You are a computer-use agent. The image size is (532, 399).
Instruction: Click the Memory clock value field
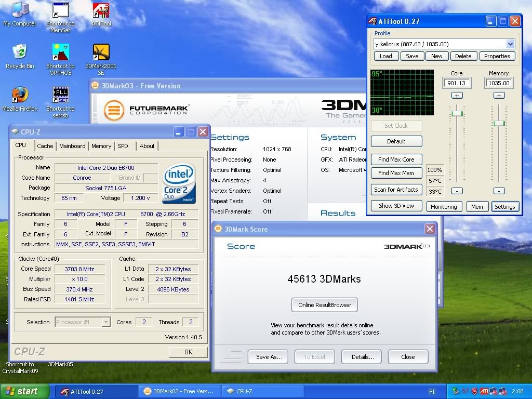pyautogui.click(x=499, y=83)
